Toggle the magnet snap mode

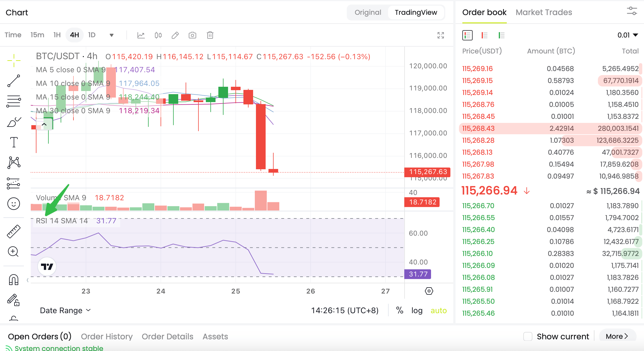click(14, 280)
